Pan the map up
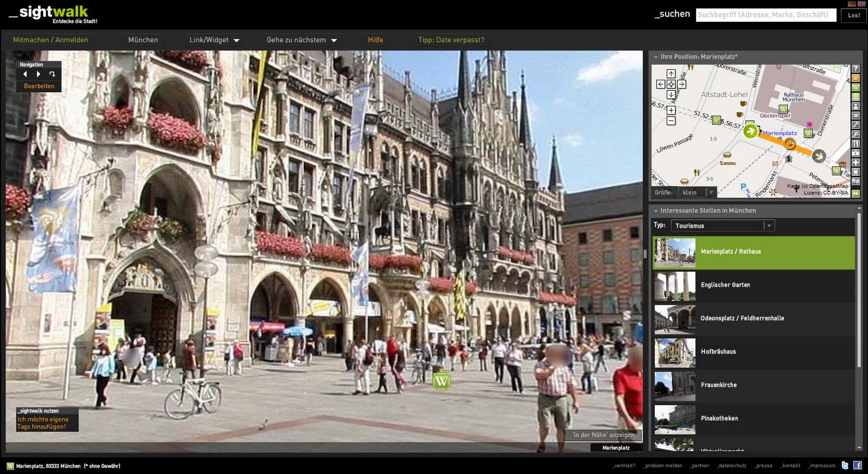This screenshot has height=474, width=868. click(671, 74)
